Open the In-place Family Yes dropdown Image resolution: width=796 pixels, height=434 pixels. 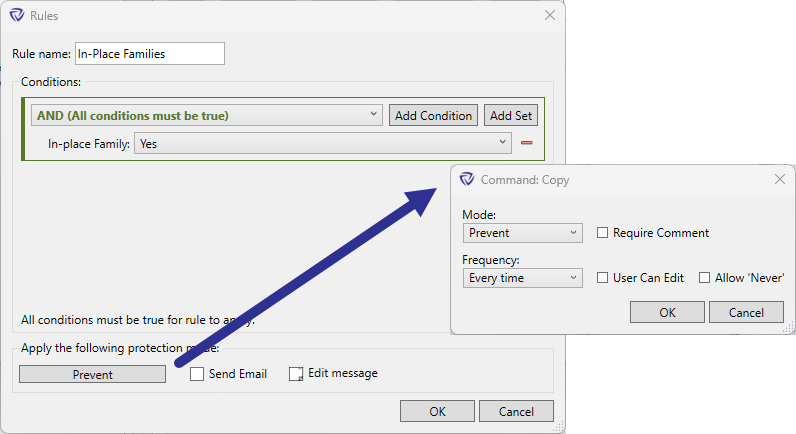323,143
